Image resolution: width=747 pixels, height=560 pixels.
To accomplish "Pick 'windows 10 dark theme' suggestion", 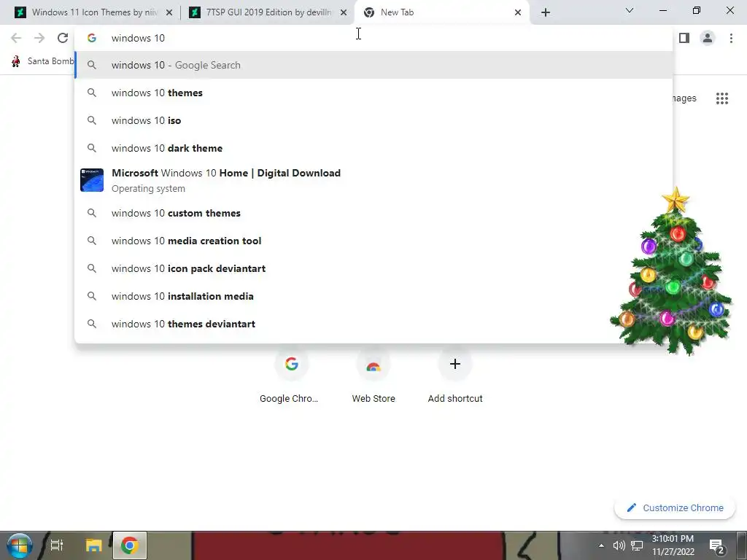I will click(373, 148).
